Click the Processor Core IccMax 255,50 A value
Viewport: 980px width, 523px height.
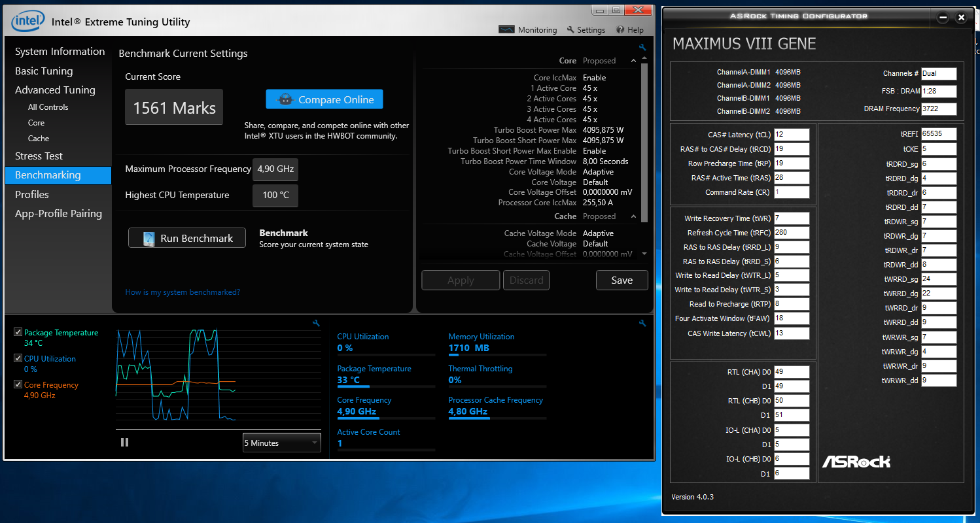pyautogui.click(x=597, y=203)
